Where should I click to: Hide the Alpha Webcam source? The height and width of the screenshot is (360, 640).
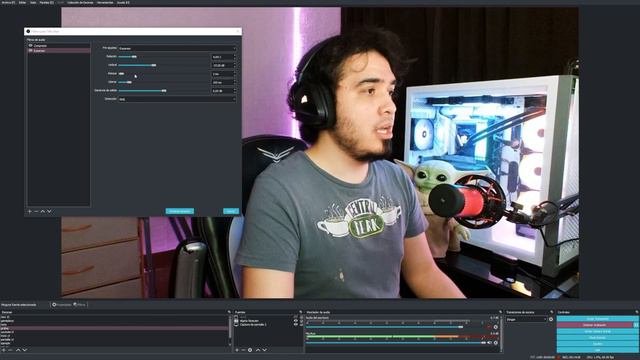(x=296, y=321)
